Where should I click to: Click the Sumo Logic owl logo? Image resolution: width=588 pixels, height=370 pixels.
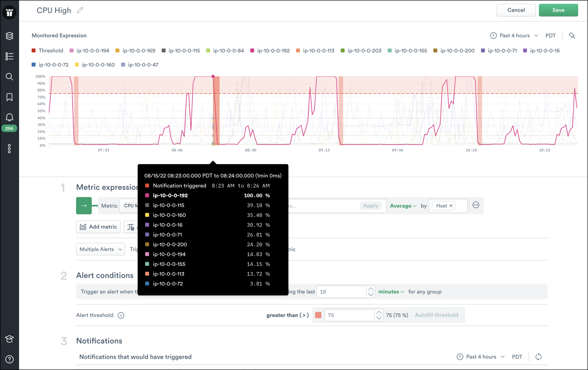click(x=9, y=12)
